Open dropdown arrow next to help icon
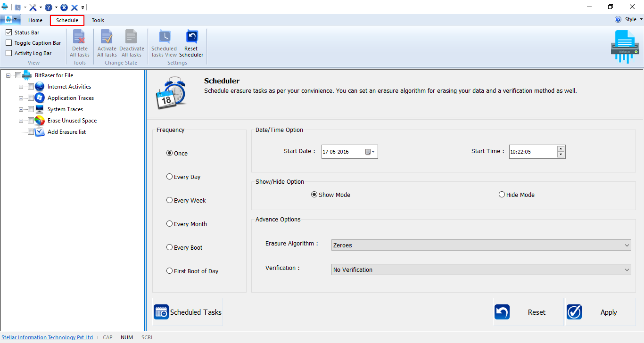644x343 pixels. pyautogui.click(x=56, y=8)
